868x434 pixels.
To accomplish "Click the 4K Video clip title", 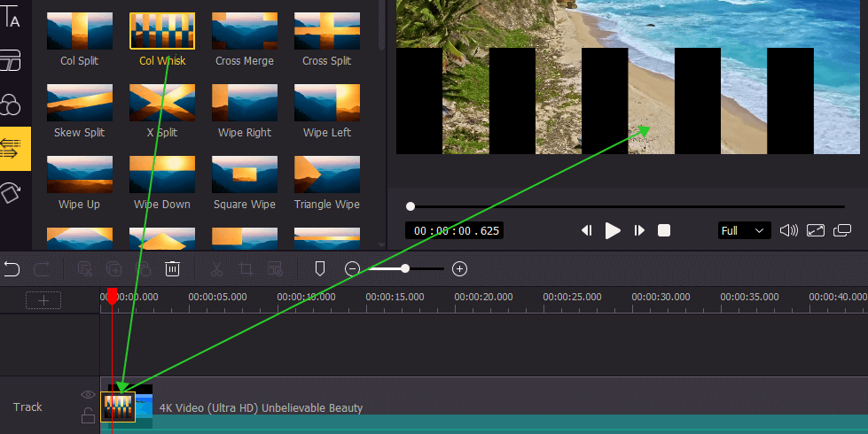I will tap(262, 408).
